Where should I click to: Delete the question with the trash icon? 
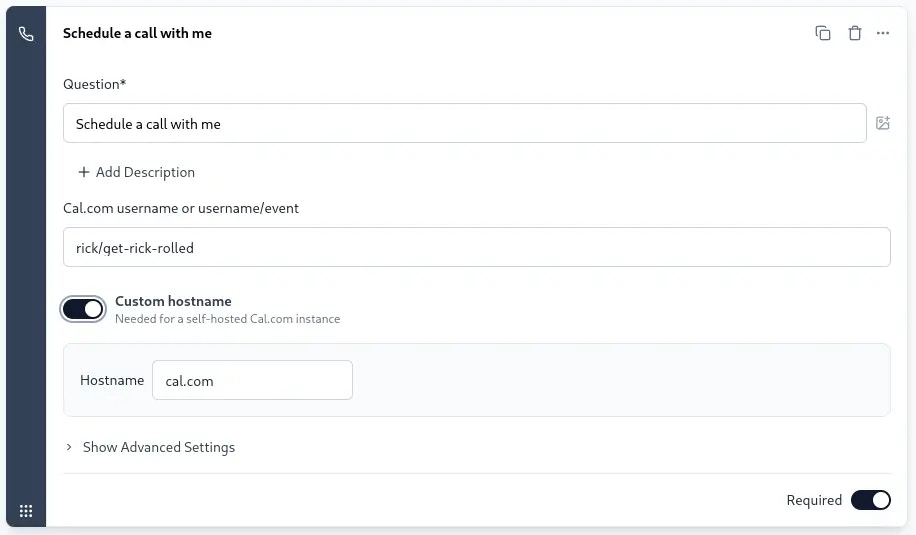coord(854,33)
